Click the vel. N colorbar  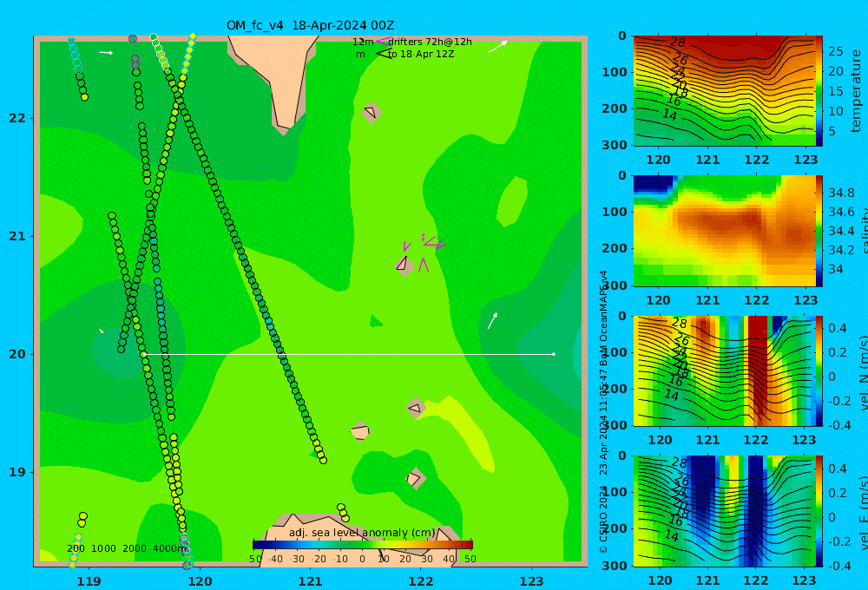point(819,370)
